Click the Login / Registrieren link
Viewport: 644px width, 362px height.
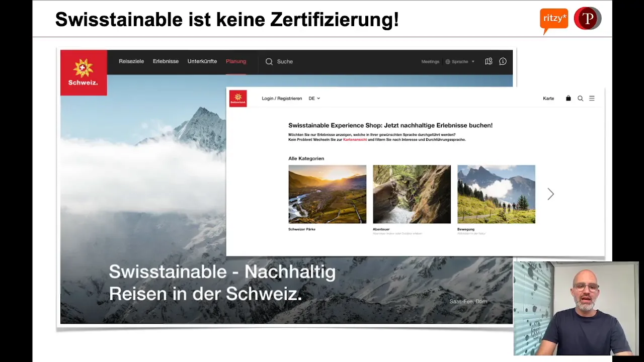[x=282, y=98]
